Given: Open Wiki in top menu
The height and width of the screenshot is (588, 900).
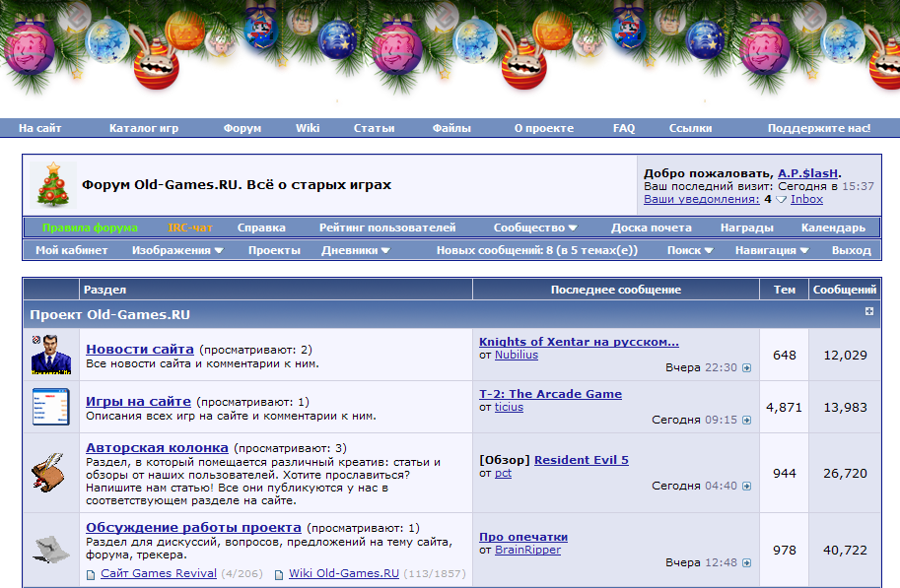Looking at the screenshot, I should point(308,128).
